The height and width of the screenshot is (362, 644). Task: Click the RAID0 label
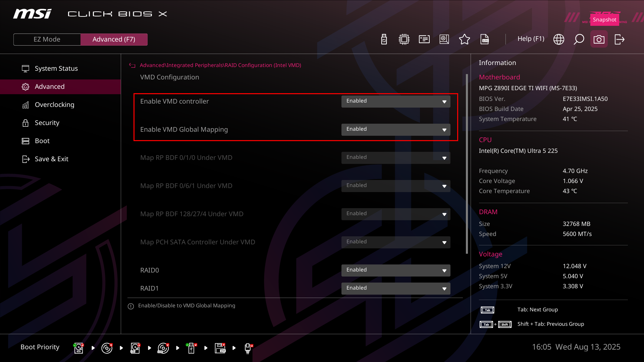149,270
